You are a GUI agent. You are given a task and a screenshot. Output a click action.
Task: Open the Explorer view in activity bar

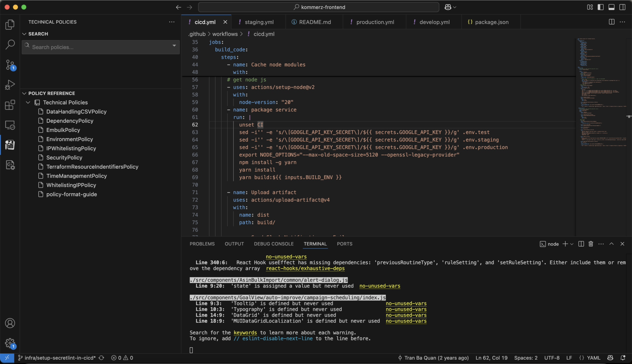tap(10, 25)
